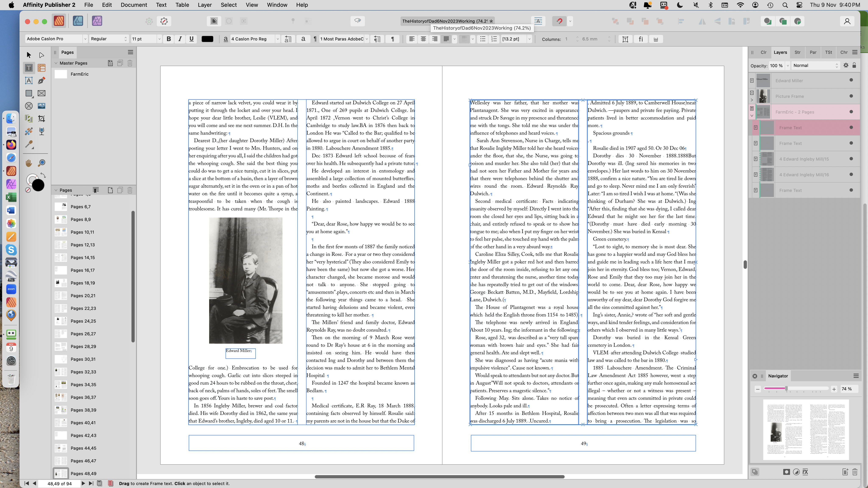Select the Rectangle shape tool

pos(29,93)
